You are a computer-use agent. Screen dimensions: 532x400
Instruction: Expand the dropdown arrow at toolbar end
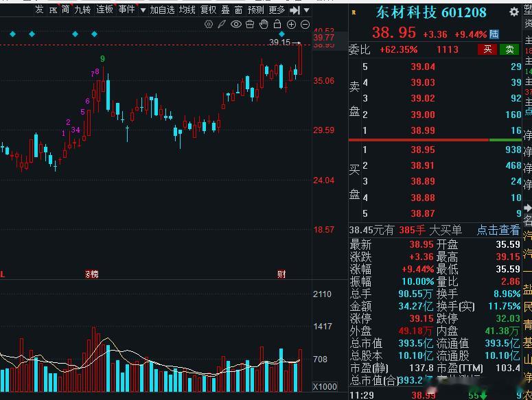click(x=306, y=10)
